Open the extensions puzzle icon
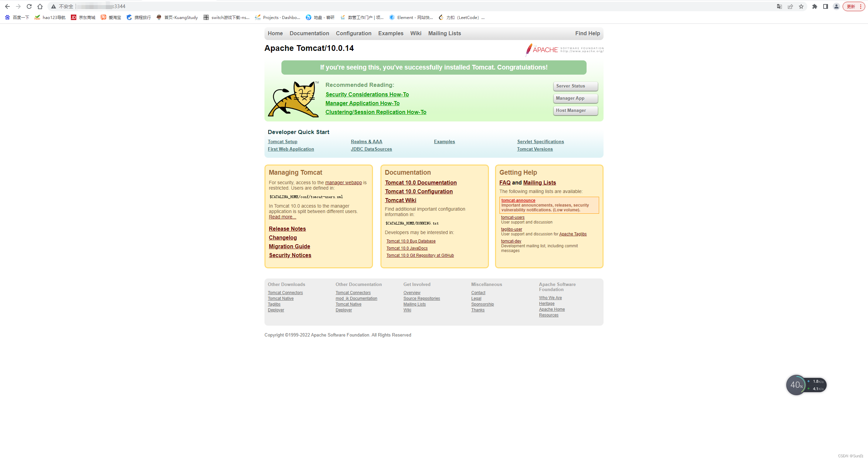The width and height of the screenshot is (868, 461). [815, 6]
